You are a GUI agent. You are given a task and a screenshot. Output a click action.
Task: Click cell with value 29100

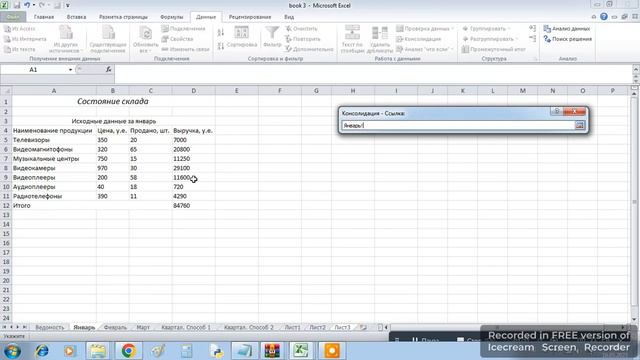click(193, 168)
